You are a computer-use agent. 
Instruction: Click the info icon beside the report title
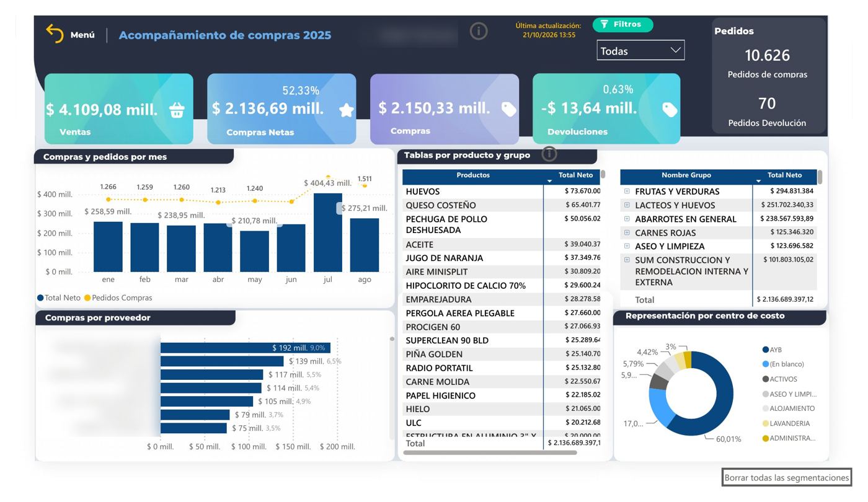click(478, 31)
